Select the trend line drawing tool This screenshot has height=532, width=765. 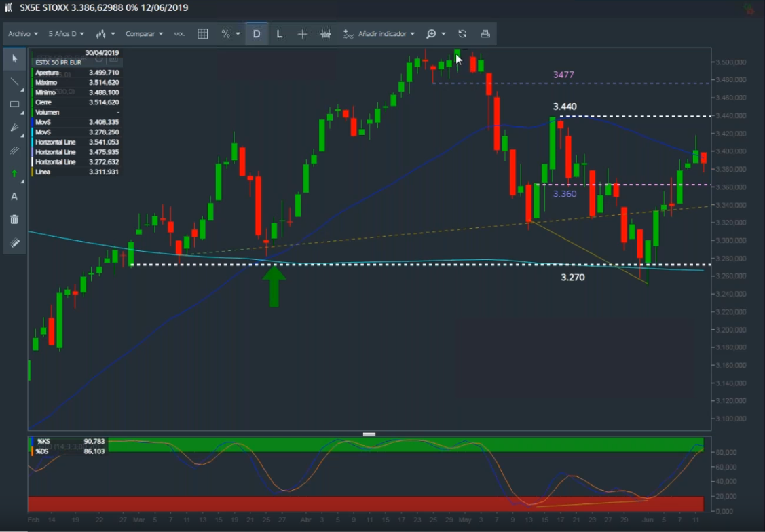(14, 81)
